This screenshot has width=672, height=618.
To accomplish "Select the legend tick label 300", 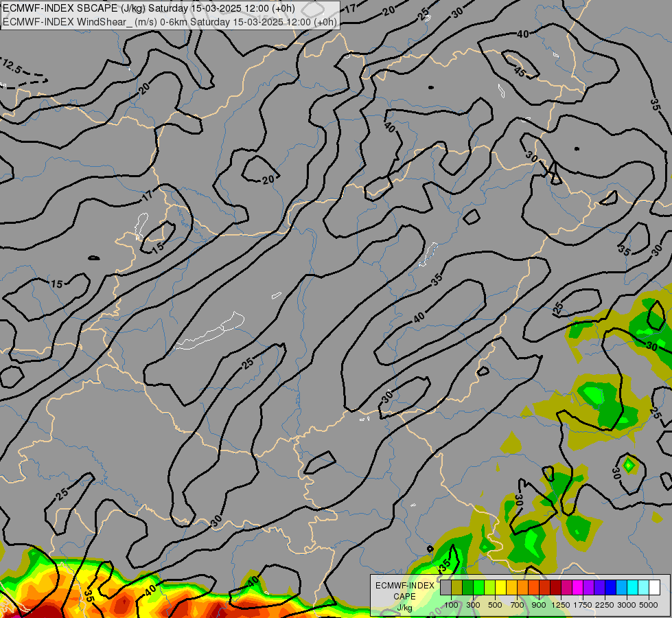I will (x=473, y=605).
